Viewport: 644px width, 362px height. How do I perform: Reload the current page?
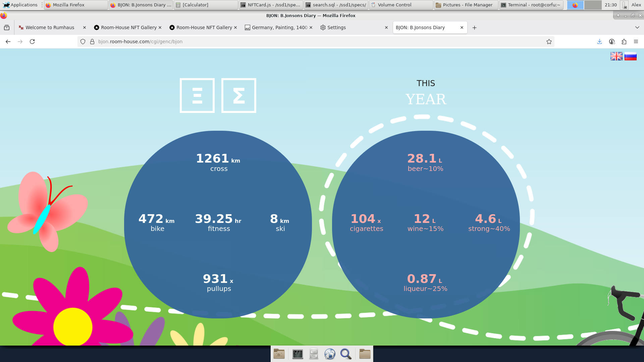click(x=32, y=42)
